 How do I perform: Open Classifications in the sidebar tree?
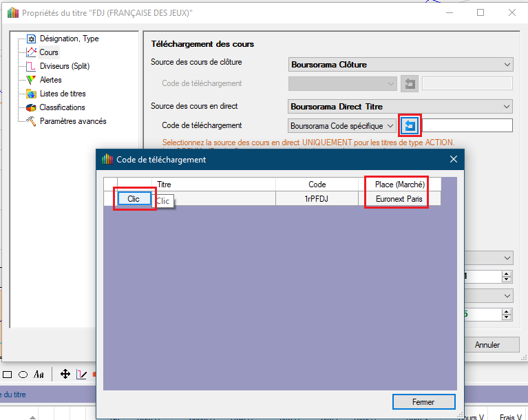[x=62, y=107]
